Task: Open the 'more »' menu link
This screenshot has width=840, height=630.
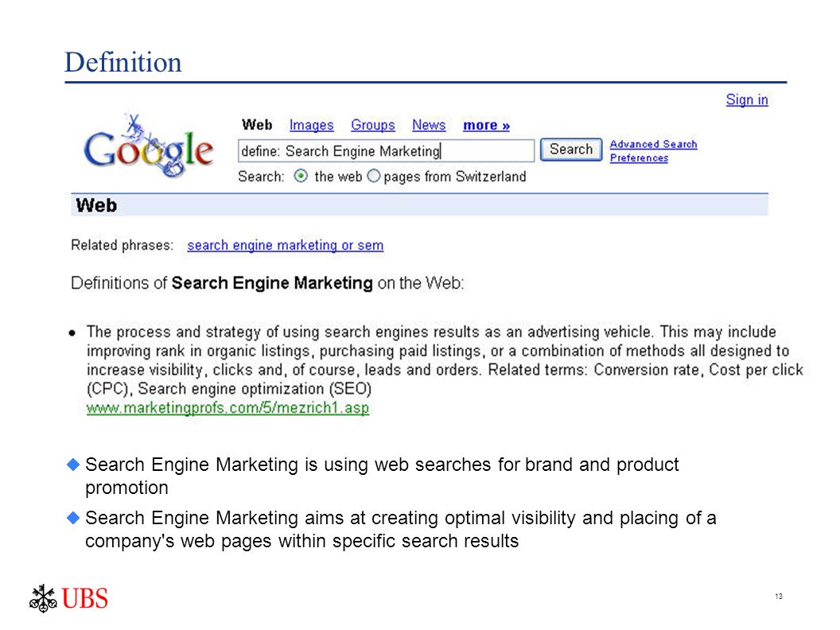Action: click(x=487, y=126)
